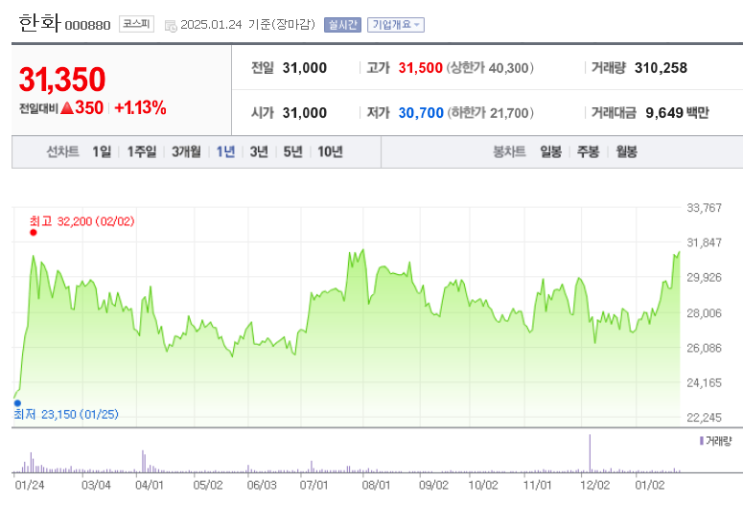This screenshot has width=743, height=505.
Task: Click the 최저 23,150 (01/25) label
Action: coord(66,415)
